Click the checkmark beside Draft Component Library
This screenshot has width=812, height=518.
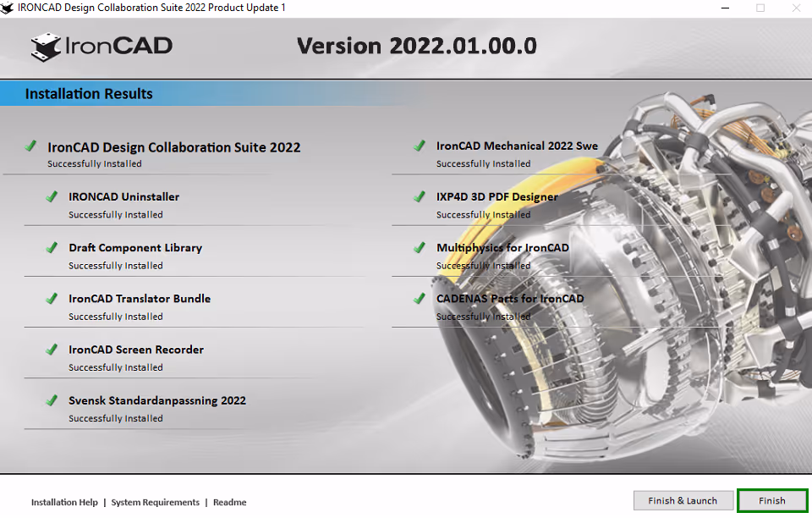tap(52, 247)
